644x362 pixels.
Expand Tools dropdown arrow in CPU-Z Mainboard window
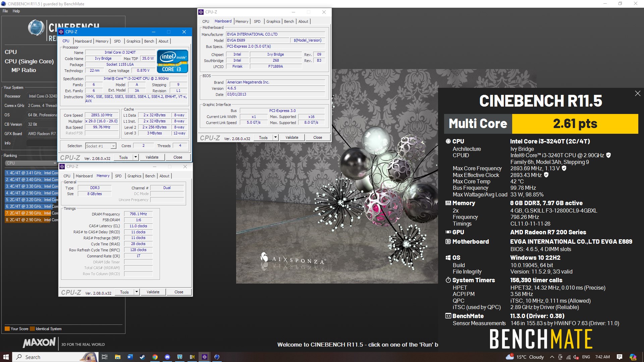coord(275,137)
